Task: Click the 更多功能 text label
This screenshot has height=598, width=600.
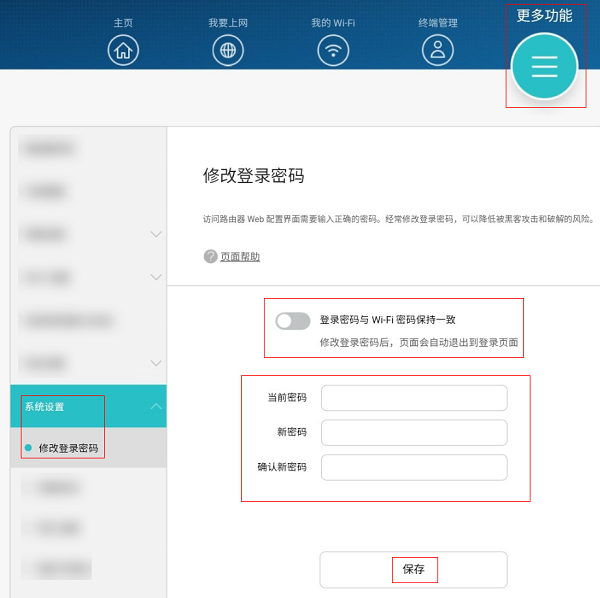Action: click(x=544, y=15)
